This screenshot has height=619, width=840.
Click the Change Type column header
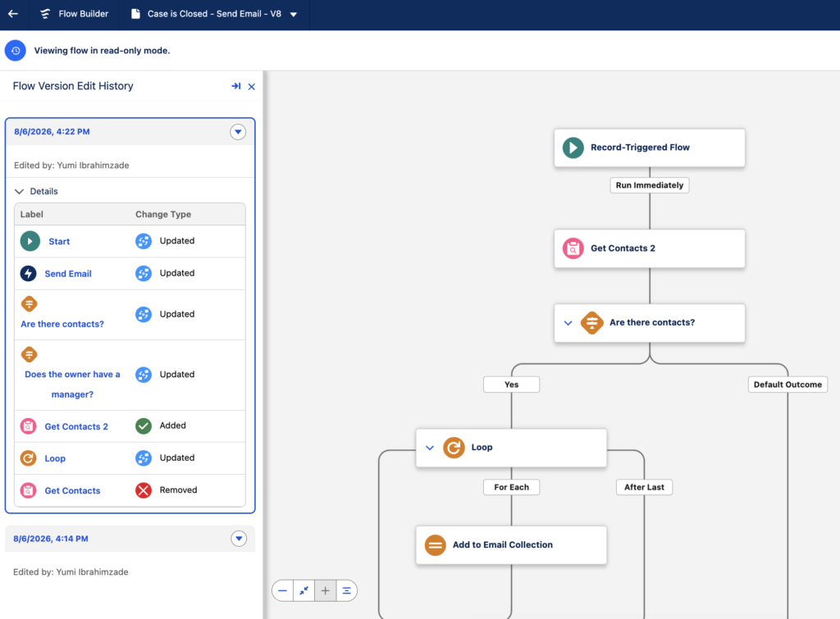point(163,214)
